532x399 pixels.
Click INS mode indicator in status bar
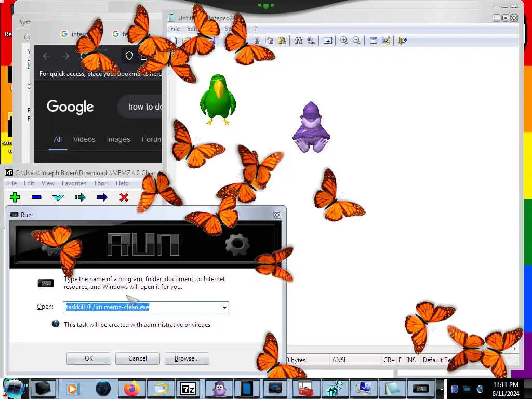pos(411,360)
